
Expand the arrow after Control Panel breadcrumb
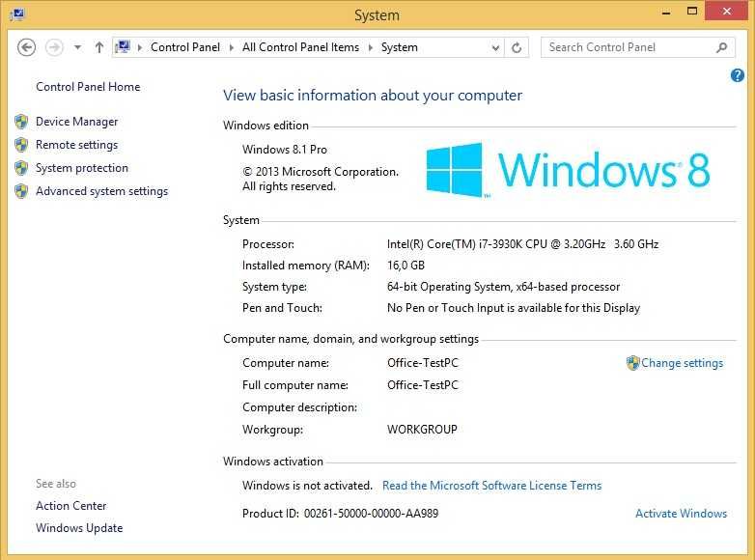(231, 47)
